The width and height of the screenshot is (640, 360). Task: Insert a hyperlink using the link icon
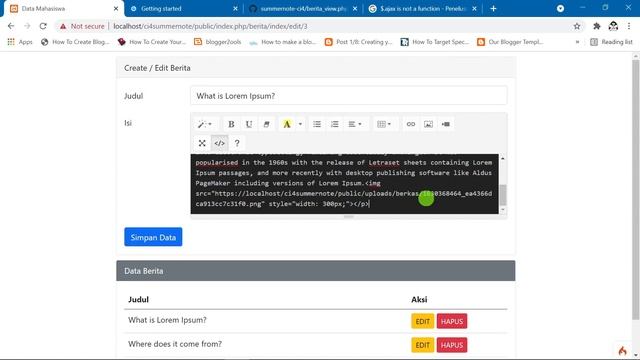[x=411, y=124]
